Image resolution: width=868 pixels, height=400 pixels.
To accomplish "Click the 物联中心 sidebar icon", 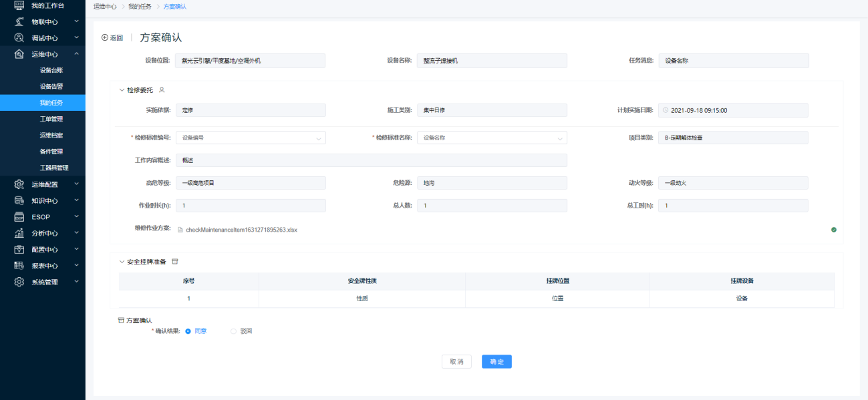I will [19, 21].
